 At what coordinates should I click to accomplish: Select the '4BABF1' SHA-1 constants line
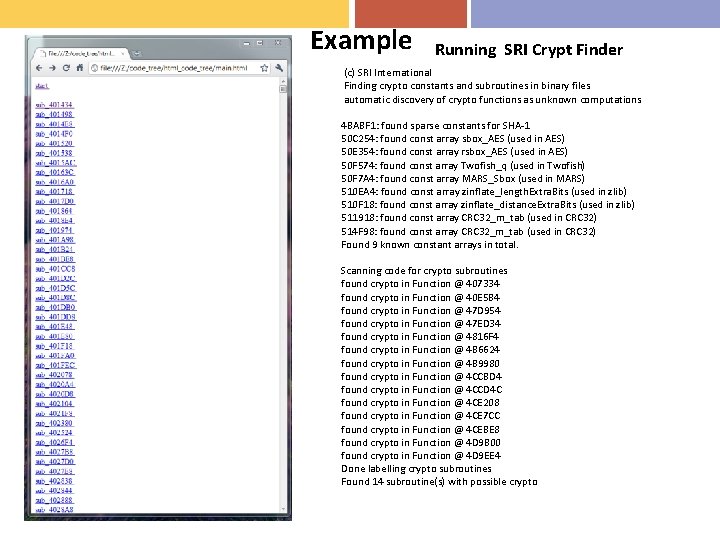[435, 125]
